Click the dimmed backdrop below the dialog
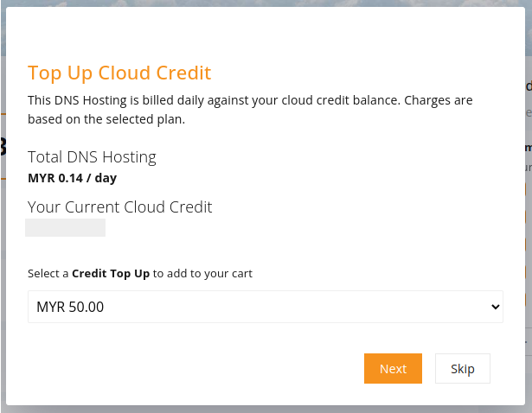The height and width of the screenshot is (413, 532). point(266,410)
